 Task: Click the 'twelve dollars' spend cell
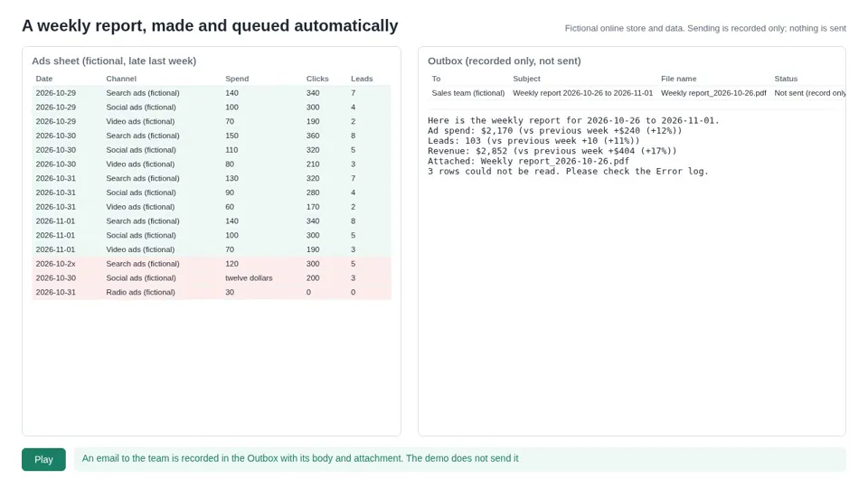pyautogui.click(x=249, y=278)
